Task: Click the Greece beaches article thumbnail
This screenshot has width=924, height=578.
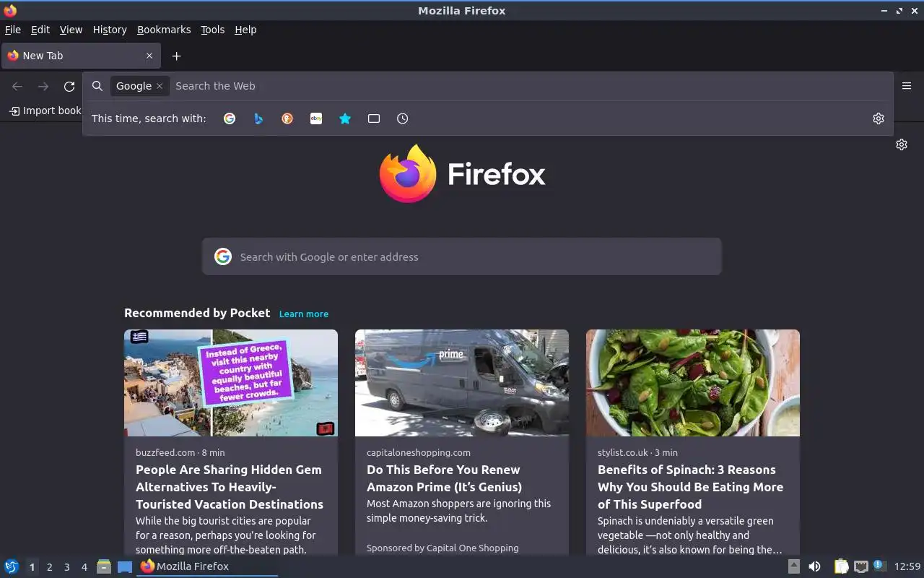Action: tap(231, 383)
